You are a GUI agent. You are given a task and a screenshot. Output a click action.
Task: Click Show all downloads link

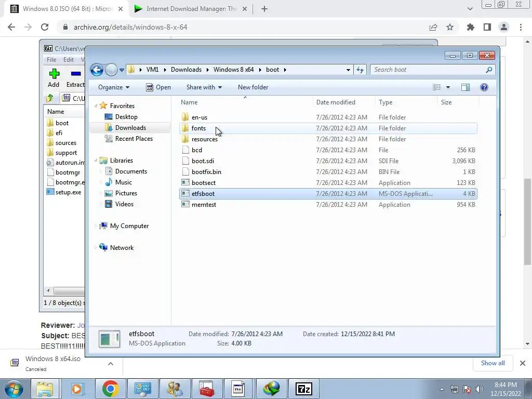(493, 363)
